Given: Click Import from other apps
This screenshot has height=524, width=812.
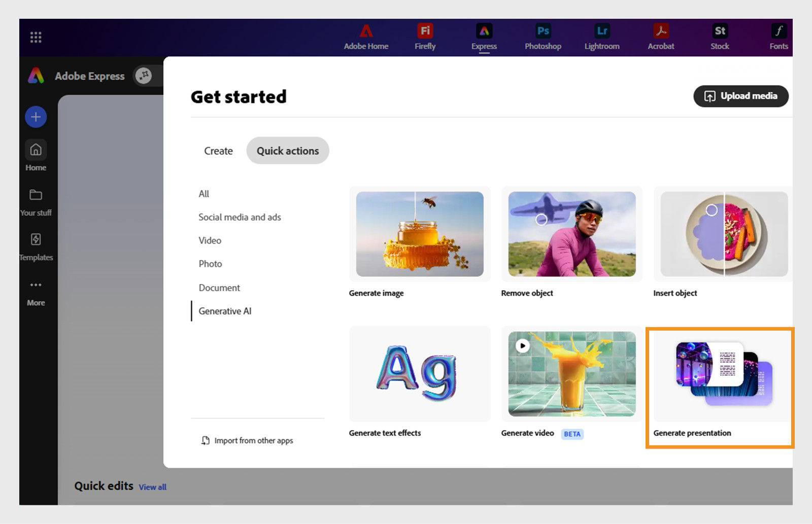Looking at the screenshot, I should (x=253, y=440).
